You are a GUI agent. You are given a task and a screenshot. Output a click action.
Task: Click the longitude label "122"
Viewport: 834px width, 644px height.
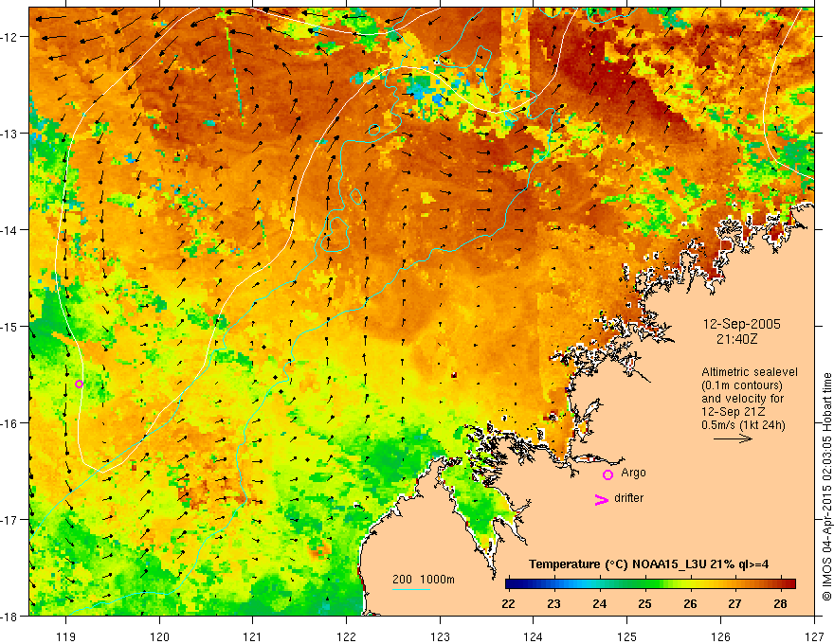346,636
